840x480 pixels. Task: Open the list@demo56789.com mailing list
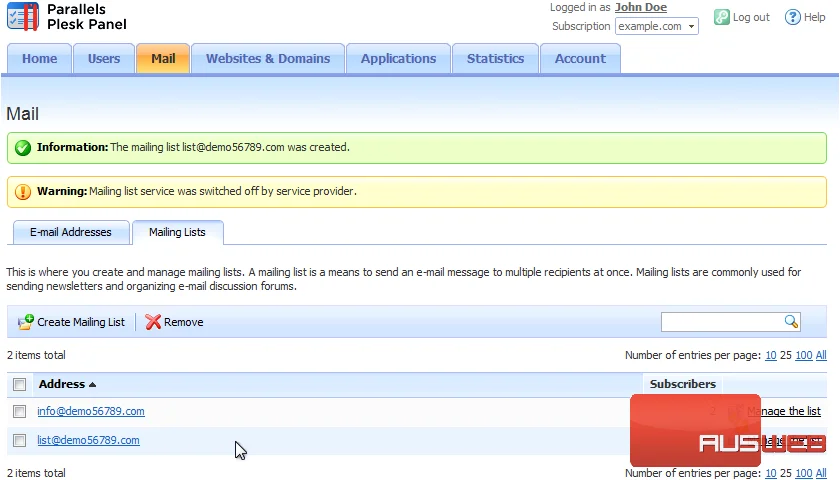click(88, 440)
